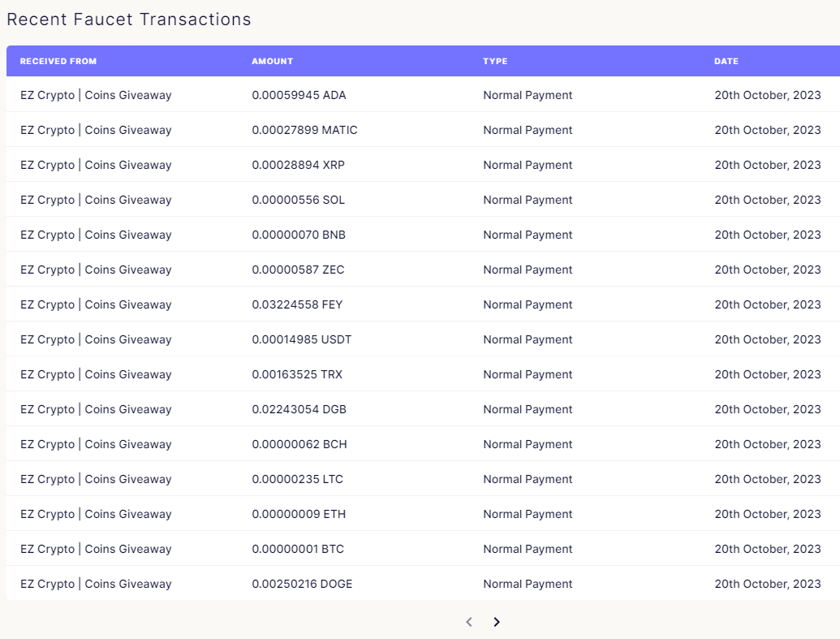Image resolution: width=840 pixels, height=639 pixels.
Task: Click EZ Crypto sender in the LTC row
Action: point(96,478)
